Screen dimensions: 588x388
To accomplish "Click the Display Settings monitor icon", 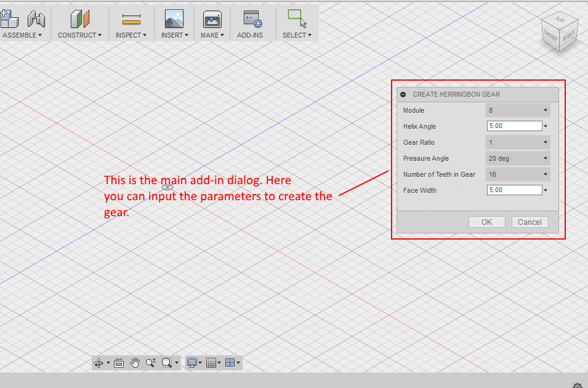I will click(x=192, y=363).
